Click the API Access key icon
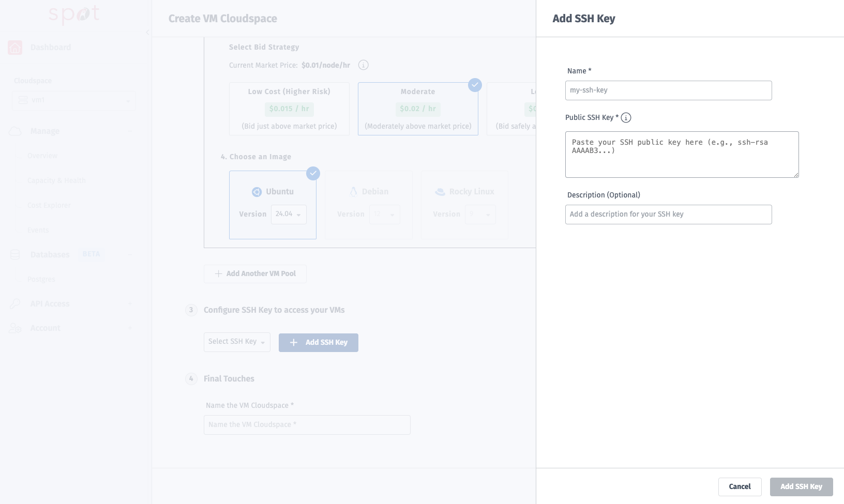This screenshot has width=844, height=504. (15, 304)
